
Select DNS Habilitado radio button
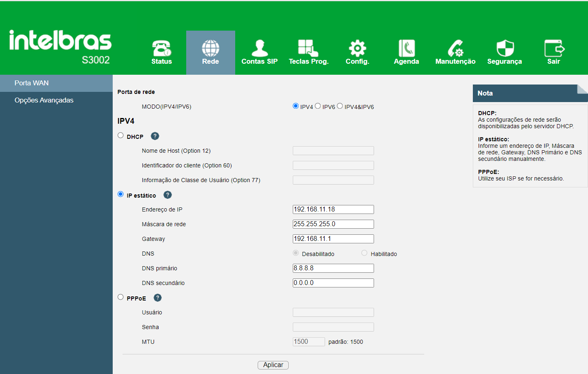[x=364, y=253]
